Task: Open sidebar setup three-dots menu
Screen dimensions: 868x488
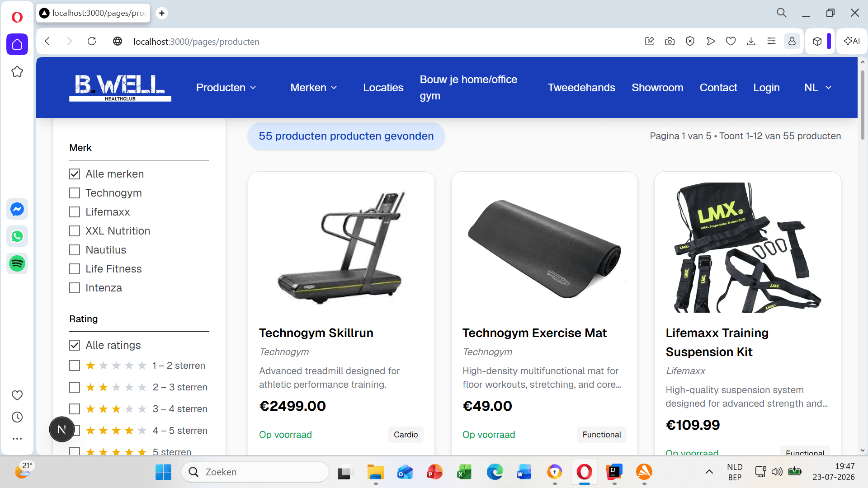Action: pos(17,439)
